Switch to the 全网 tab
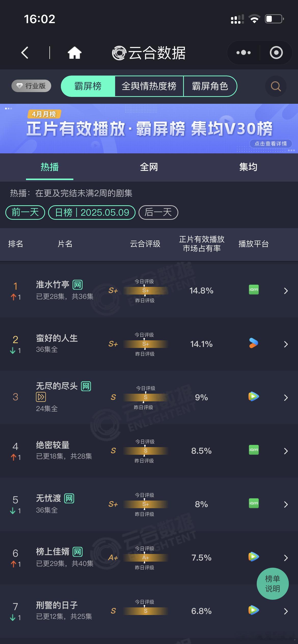298x644 pixels. (x=149, y=167)
